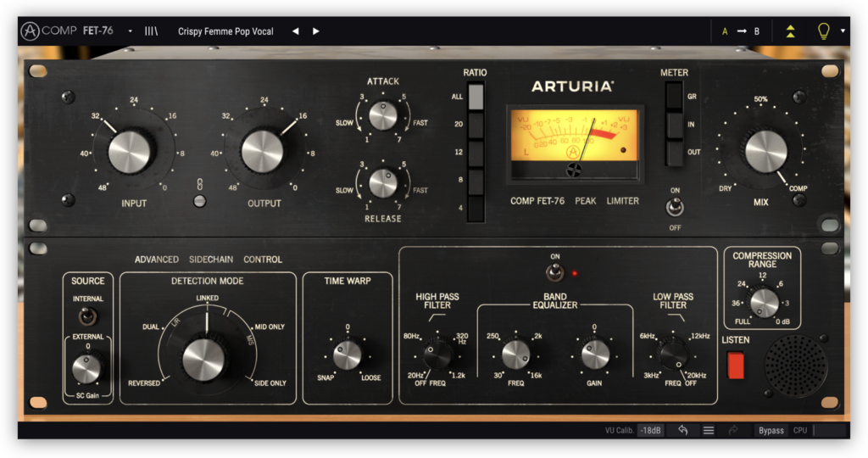Click the -18dB VU calibration value
The height and width of the screenshot is (458, 868).
point(650,430)
